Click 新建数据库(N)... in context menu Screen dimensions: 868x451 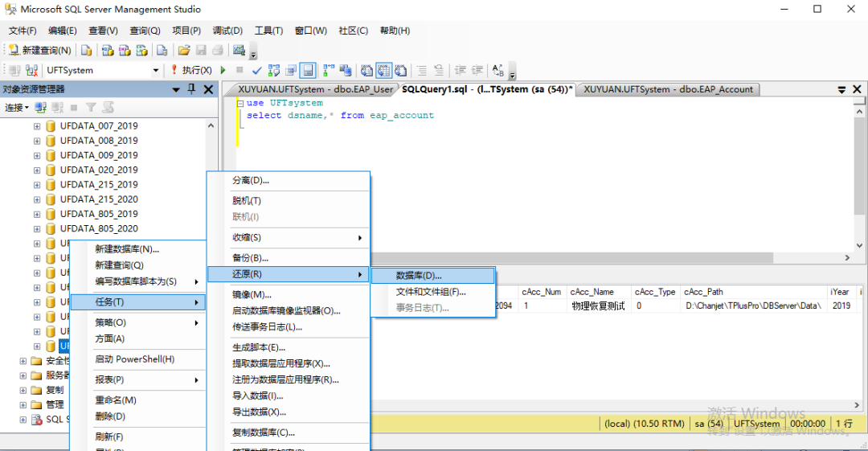138,249
